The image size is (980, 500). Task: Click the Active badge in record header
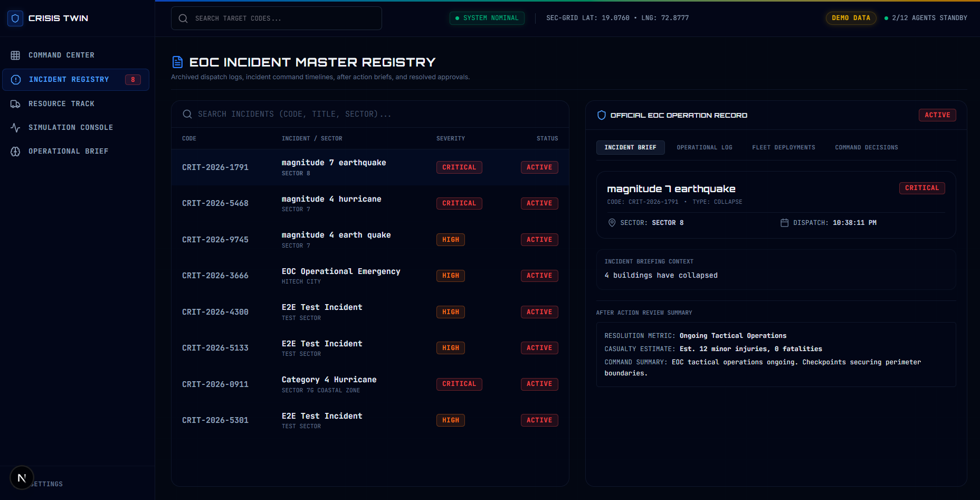coord(937,115)
